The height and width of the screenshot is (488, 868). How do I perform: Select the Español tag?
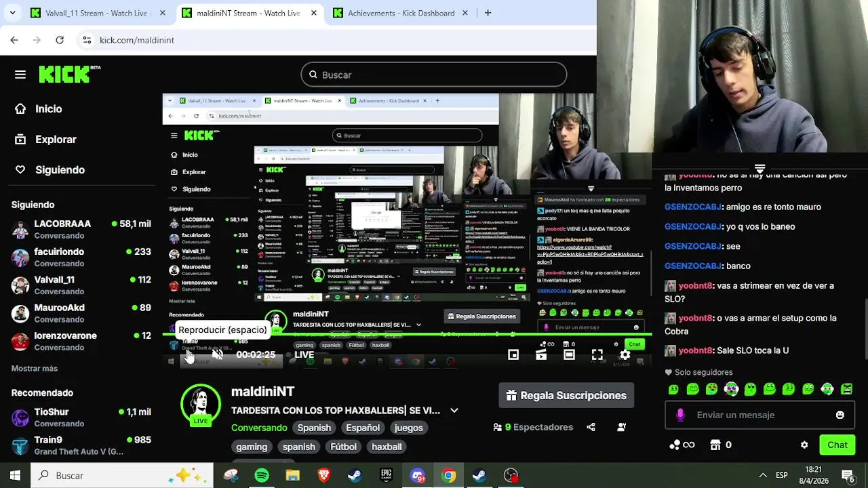pos(363,428)
